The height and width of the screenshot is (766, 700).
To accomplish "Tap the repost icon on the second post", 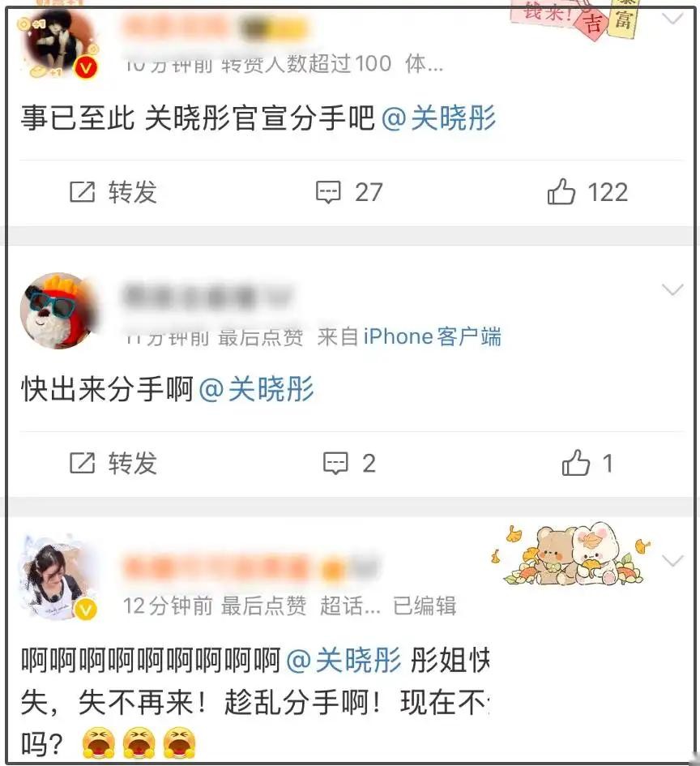I will click(x=82, y=463).
